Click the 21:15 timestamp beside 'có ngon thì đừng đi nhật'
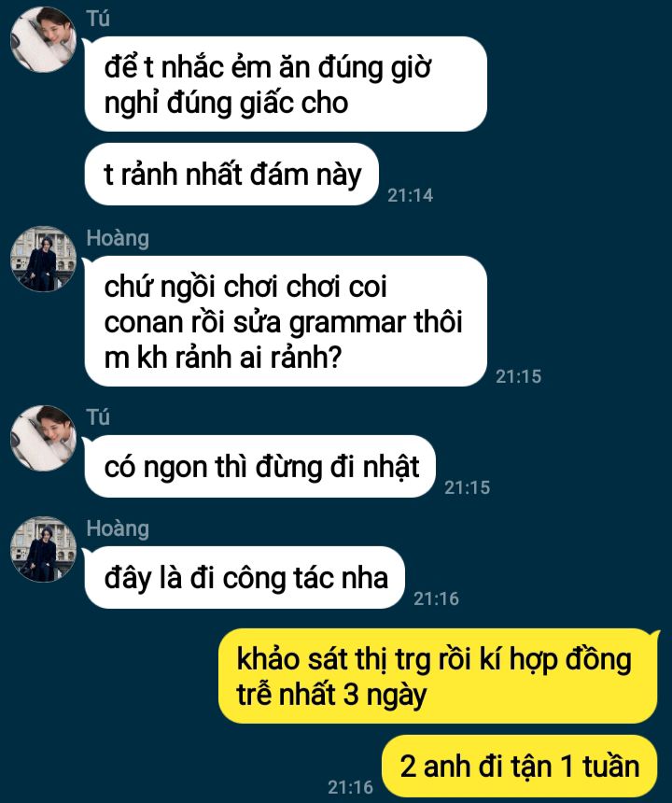Screen dimensions: 672x803 click(x=467, y=487)
